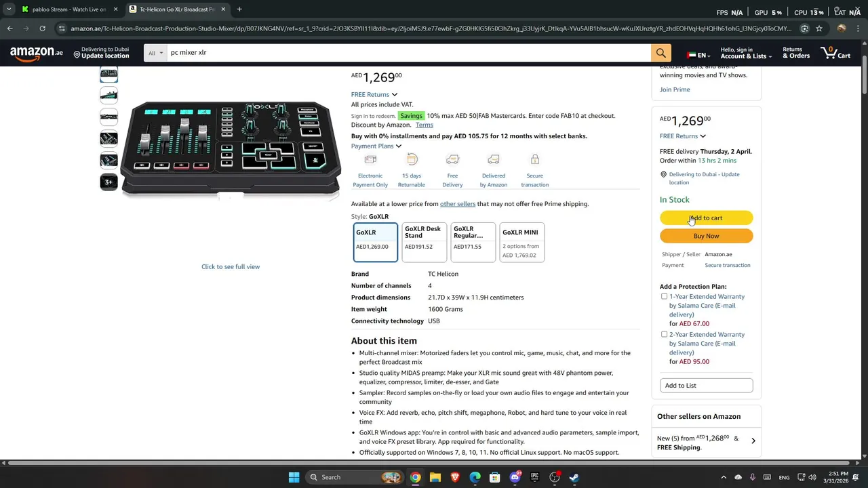Open Microsoft Store from the taskbar
This screenshot has width=868, height=488.
pos(495,477)
